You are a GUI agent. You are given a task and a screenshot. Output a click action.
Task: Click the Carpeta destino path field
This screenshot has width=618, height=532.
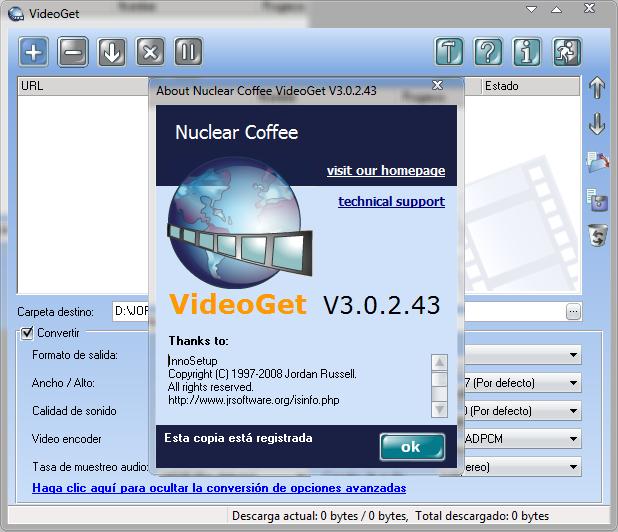[130, 311]
